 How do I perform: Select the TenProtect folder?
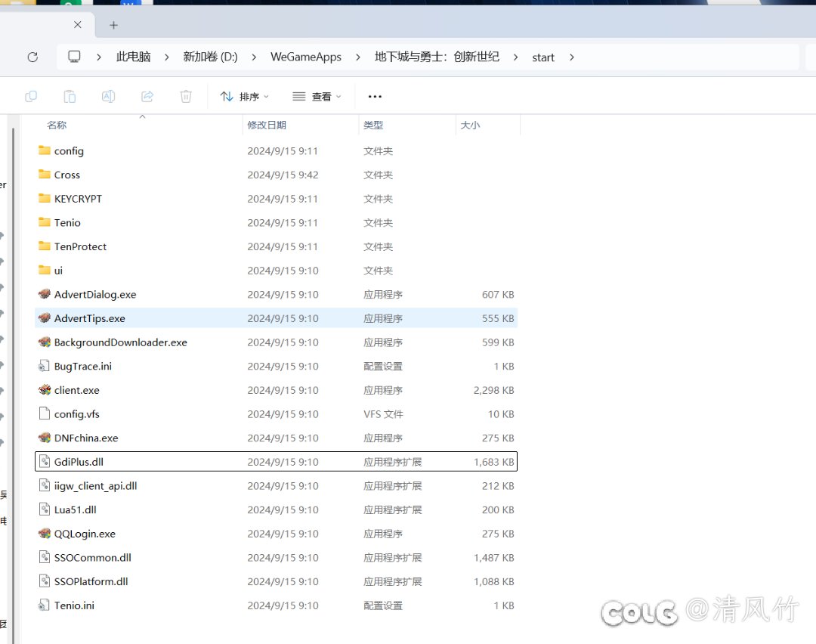[x=80, y=246]
